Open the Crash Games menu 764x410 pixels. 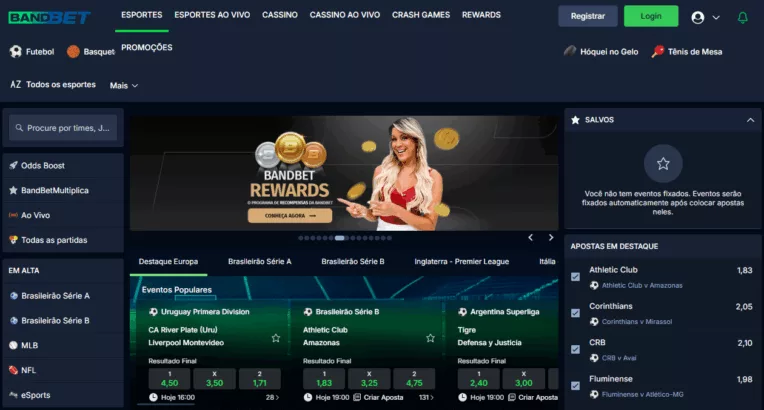tap(420, 15)
